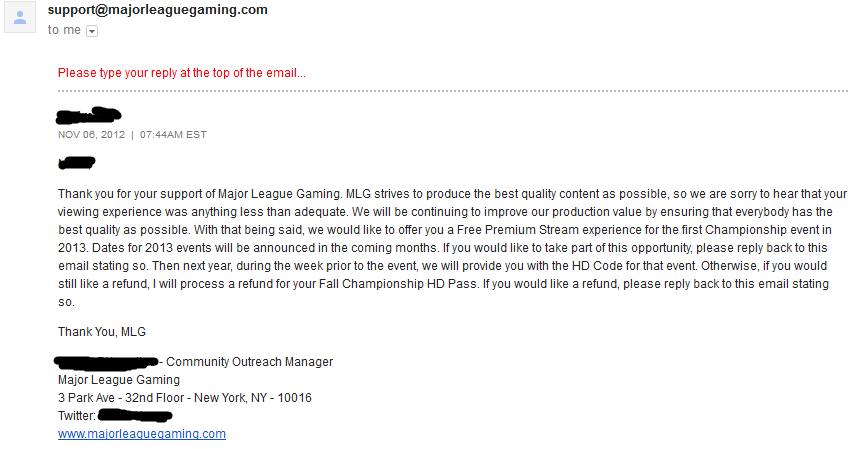Open the www.majorleaguegaming.com link

142,433
